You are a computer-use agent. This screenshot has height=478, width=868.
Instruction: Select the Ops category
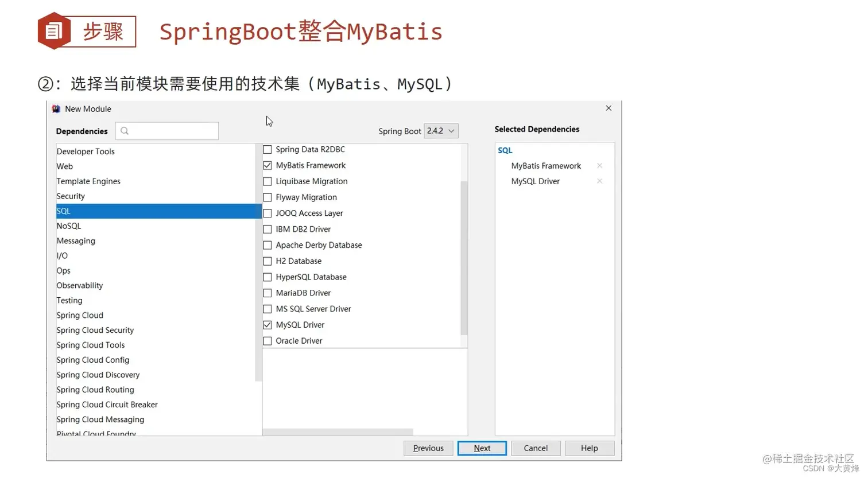tap(155, 271)
